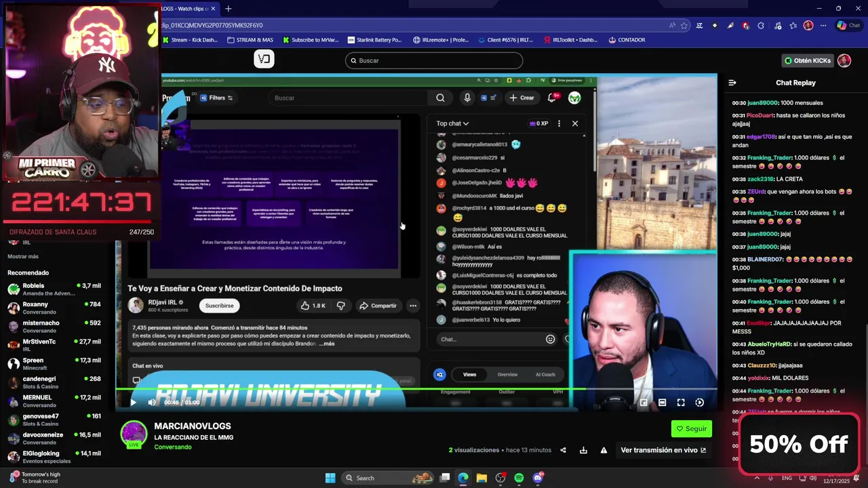The image size is (868, 488).
Task: Open the Kick logo home icon
Action: pyautogui.click(x=264, y=59)
